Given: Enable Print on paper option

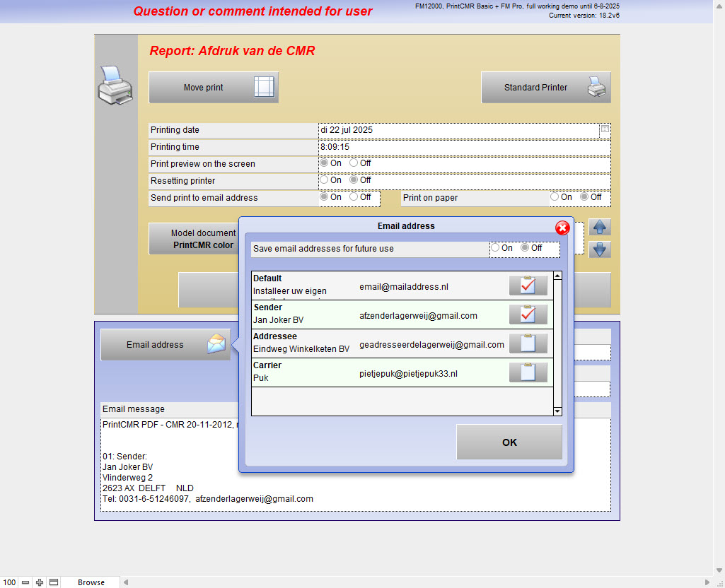Looking at the screenshot, I should [555, 197].
